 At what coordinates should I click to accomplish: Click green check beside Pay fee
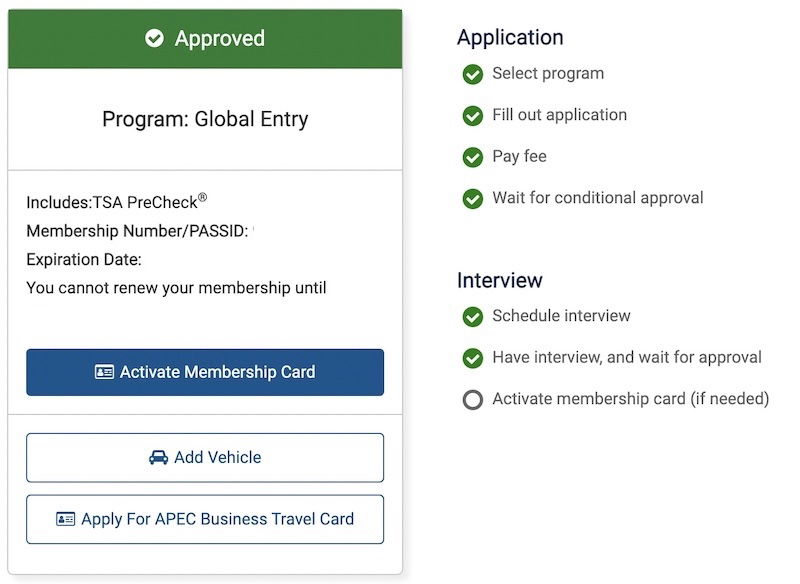[472, 157]
